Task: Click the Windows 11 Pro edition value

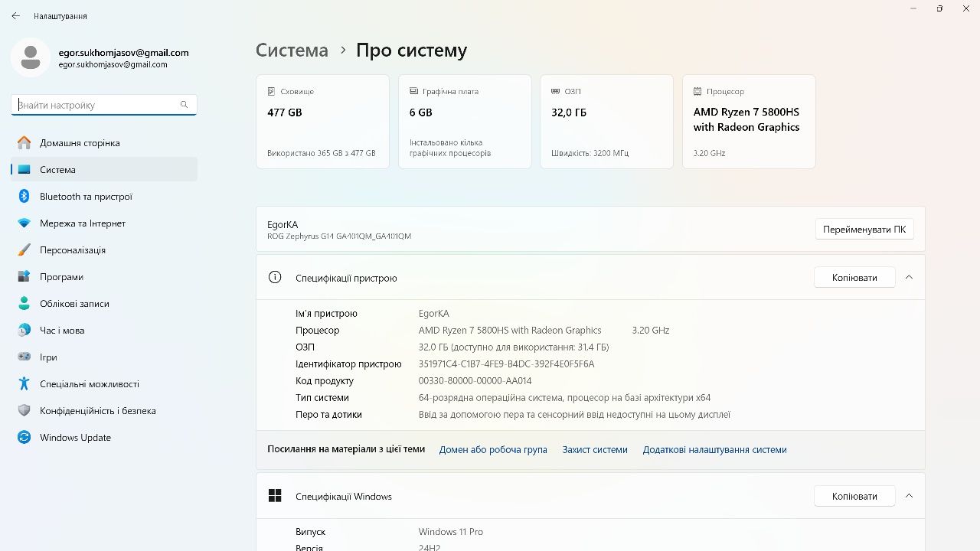Action: coord(451,532)
